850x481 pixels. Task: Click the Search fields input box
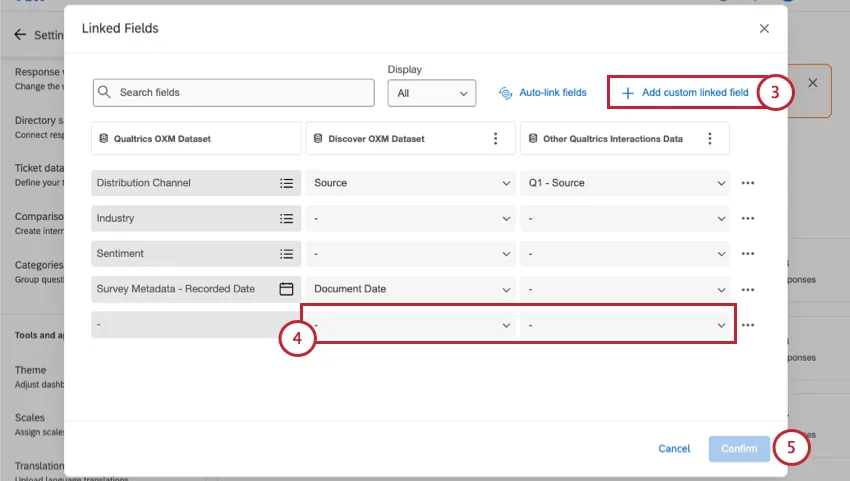235,93
